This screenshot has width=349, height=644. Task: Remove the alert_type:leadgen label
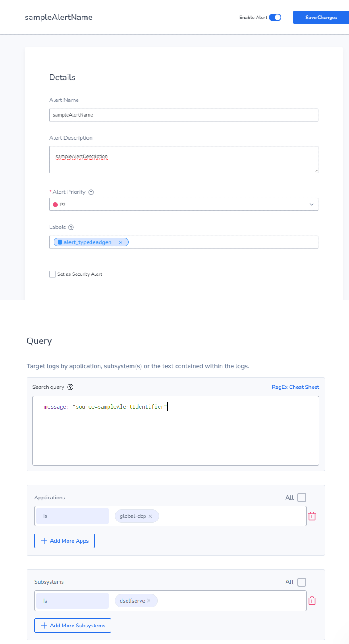pos(121,242)
